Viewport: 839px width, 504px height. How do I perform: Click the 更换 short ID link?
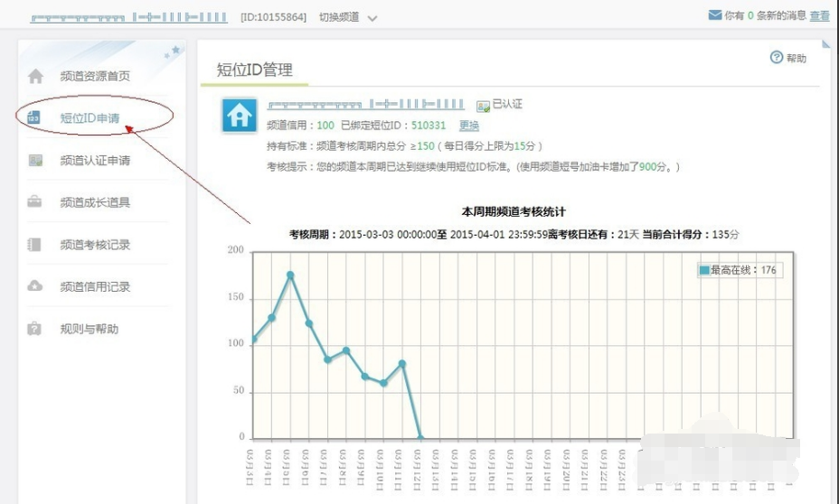[469, 126]
